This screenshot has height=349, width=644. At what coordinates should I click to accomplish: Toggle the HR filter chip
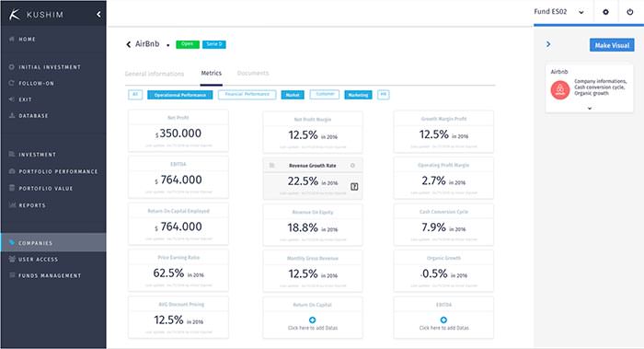point(384,95)
